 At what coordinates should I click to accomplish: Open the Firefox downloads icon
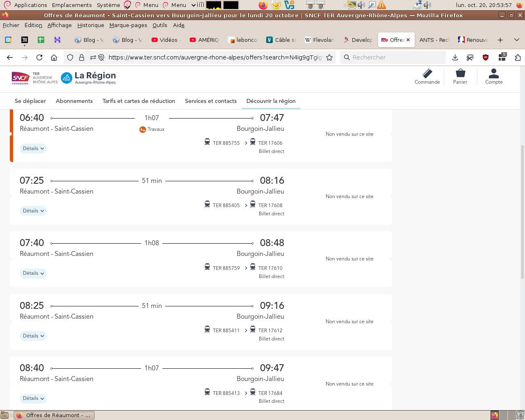click(x=455, y=57)
